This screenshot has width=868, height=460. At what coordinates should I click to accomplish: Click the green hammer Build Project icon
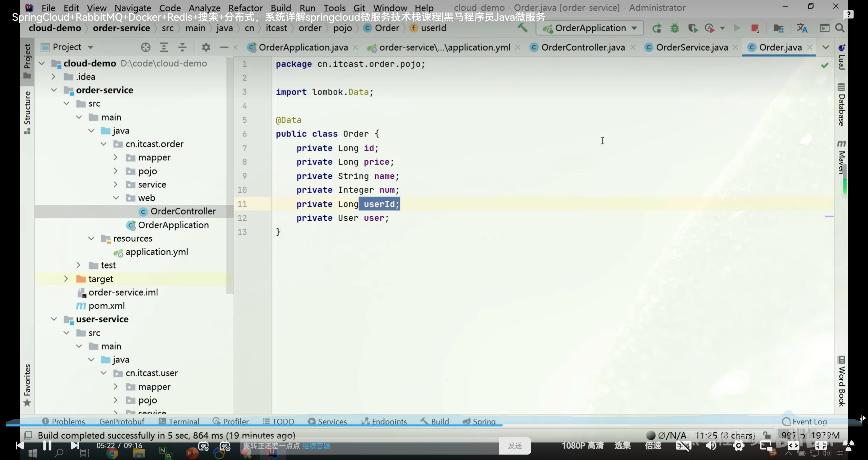coord(522,28)
